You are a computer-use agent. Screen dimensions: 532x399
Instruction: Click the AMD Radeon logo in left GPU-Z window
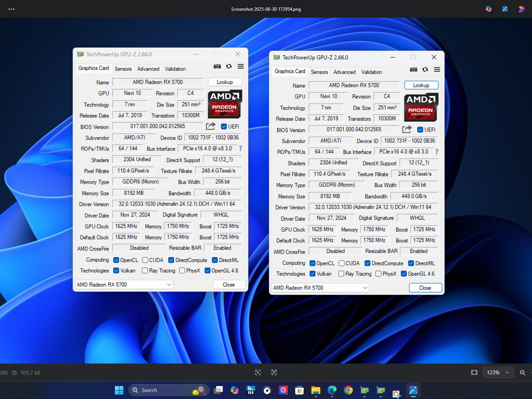225,104
